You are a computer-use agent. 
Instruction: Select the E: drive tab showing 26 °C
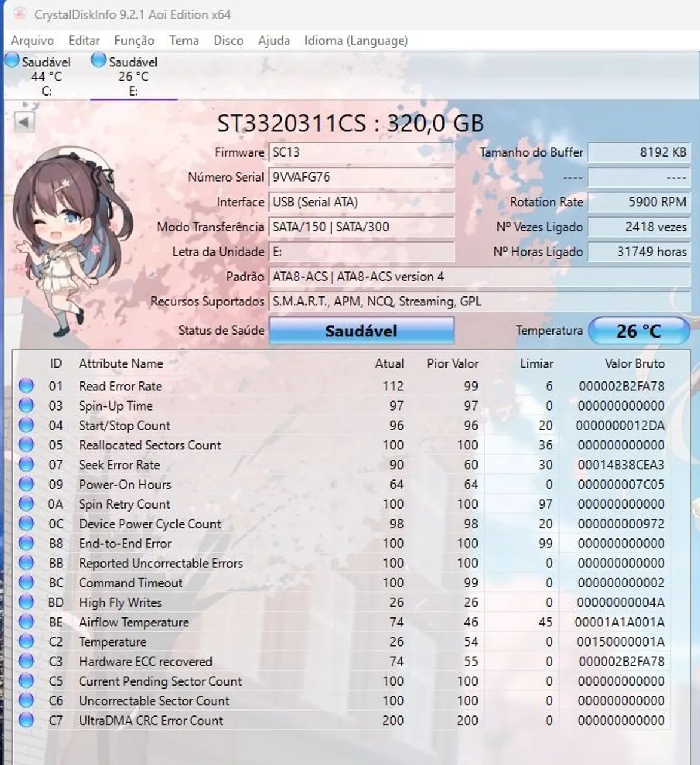[x=133, y=76]
